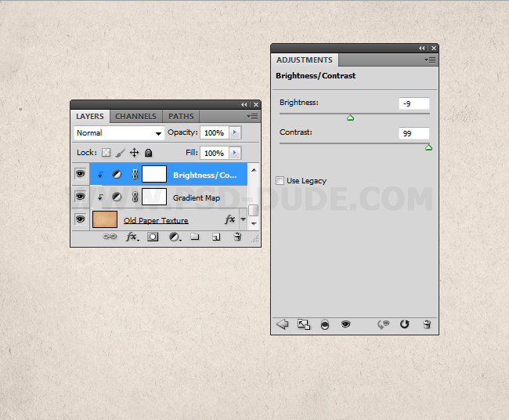This screenshot has width=509, height=420.
Task: View previous state in Adjustments panel
Action: point(383,324)
